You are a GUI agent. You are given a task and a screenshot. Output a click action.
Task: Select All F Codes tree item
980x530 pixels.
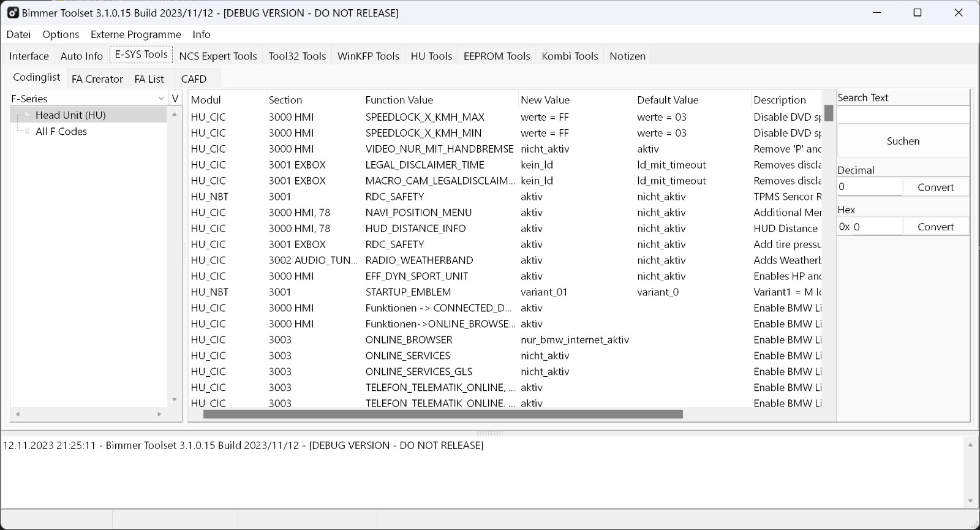61,131
